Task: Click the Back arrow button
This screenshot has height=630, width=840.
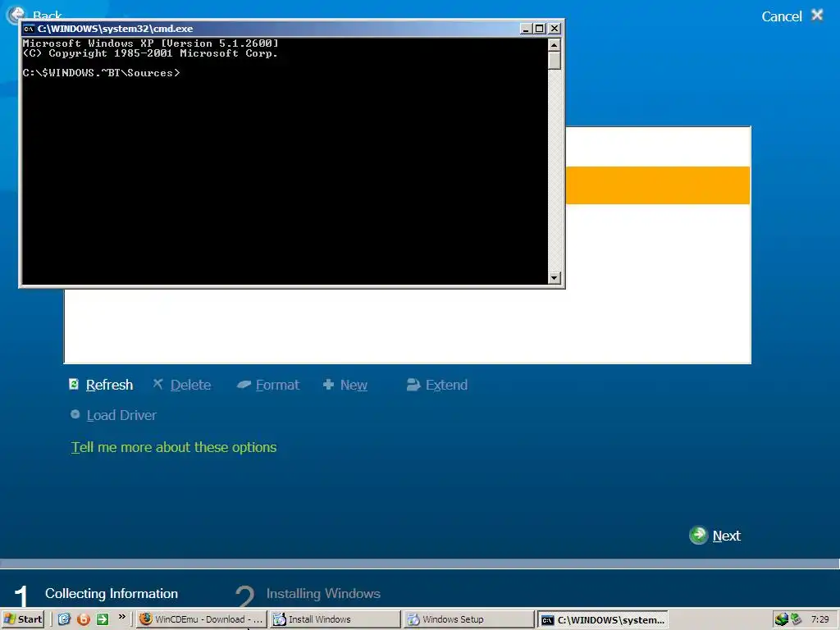Action: point(15,14)
